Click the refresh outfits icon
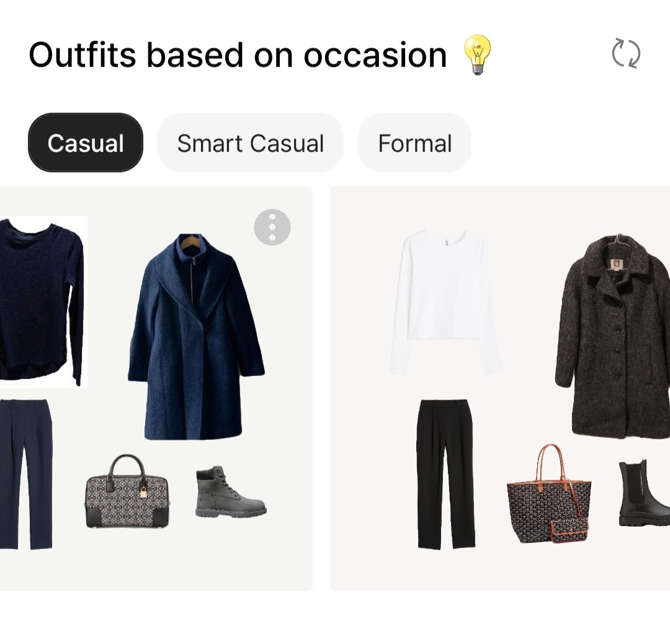The height and width of the screenshot is (644, 670). (626, 54)
